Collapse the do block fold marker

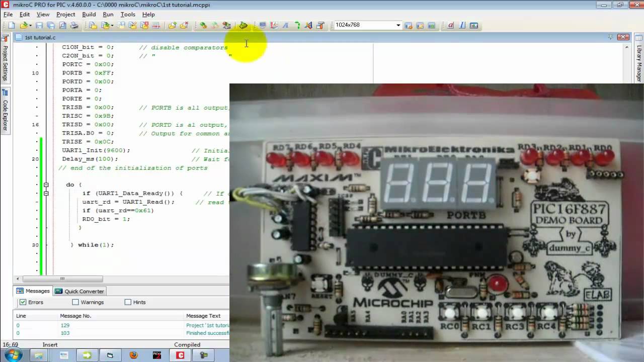(46, 185)
